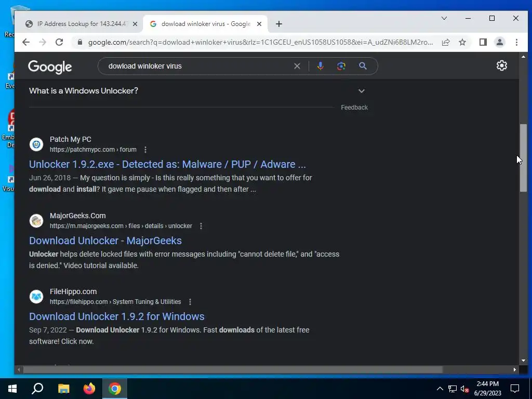Open Download Unlocker 1.9.2 for Windows link
532x399 pixels.
[117, 316]
